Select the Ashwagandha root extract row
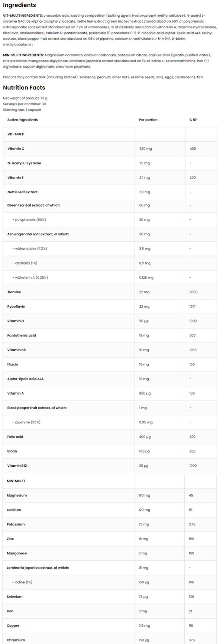The width and height of the screenshot is (220, 644). (x=110, y=234)
